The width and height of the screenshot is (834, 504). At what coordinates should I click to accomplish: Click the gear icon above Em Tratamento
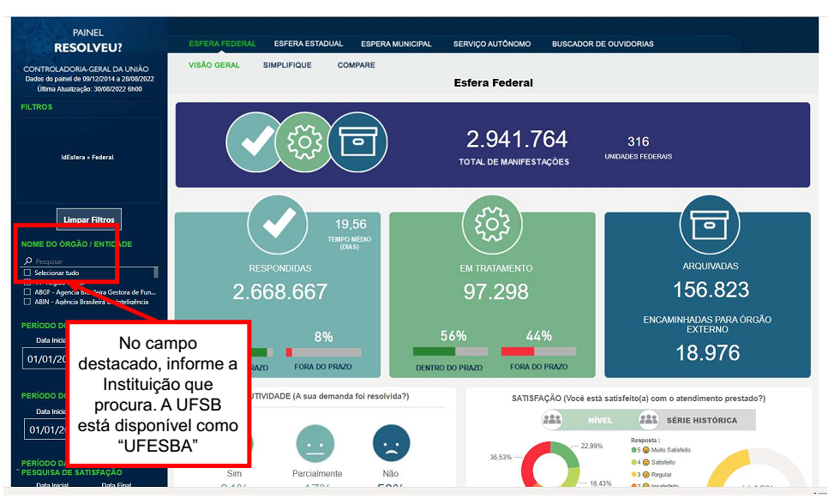coord(492,225)
